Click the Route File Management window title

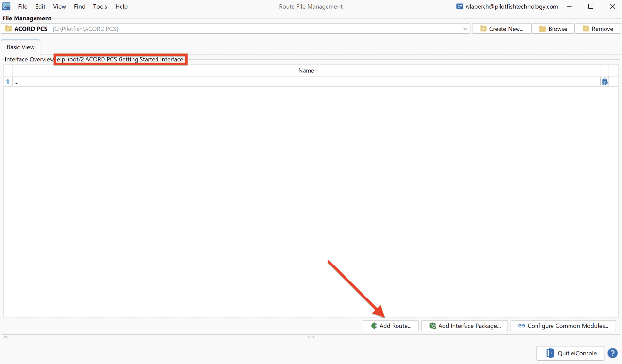pyautogui.click(x=311, y=7)
